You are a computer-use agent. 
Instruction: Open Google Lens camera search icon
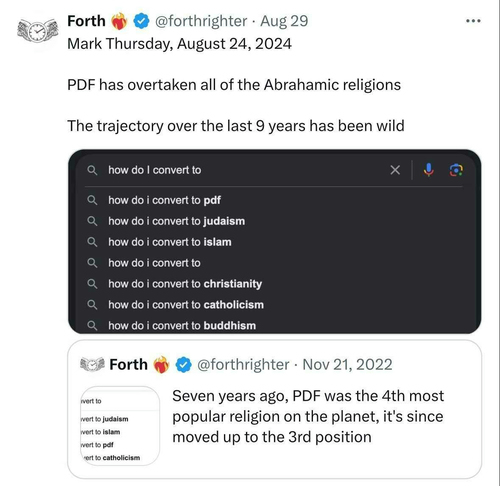pos(456,170)
